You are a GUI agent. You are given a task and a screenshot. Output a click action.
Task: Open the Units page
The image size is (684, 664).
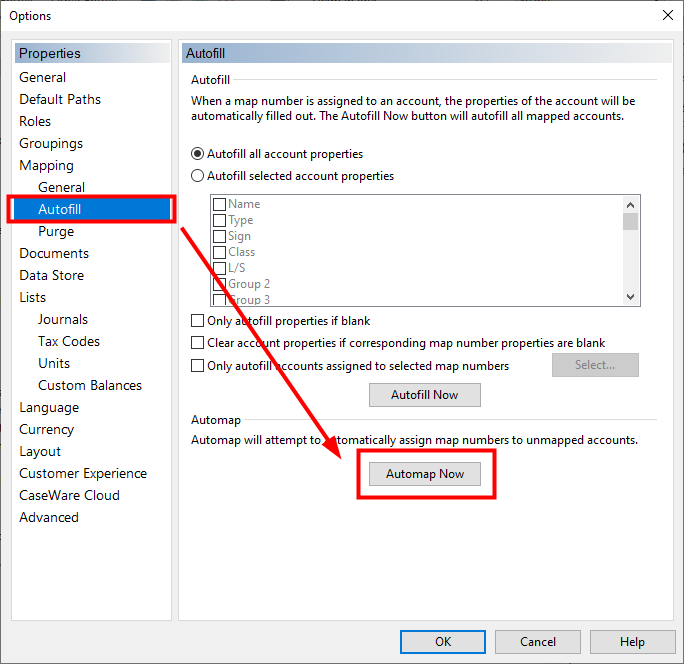pyautogui.click(x=54, y=363)
